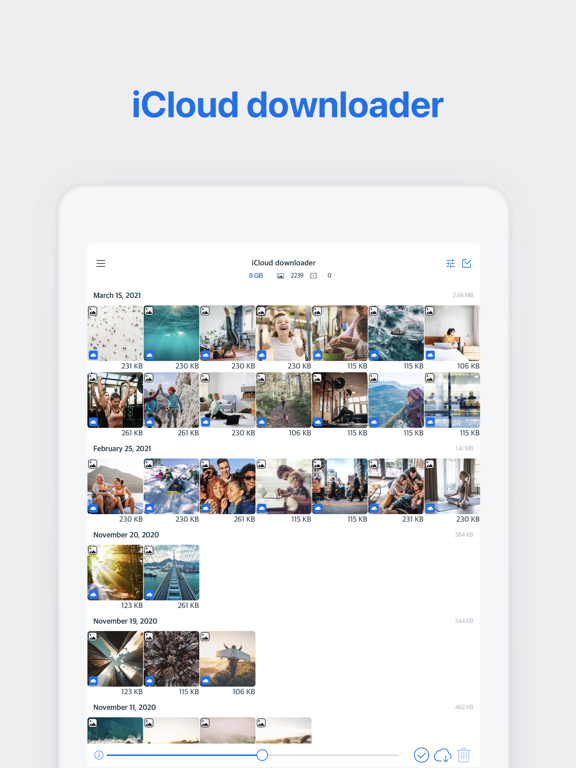Tap the select-mode checkmark icon in header
The image size is (576, 768).
click(x=467, y=264)
